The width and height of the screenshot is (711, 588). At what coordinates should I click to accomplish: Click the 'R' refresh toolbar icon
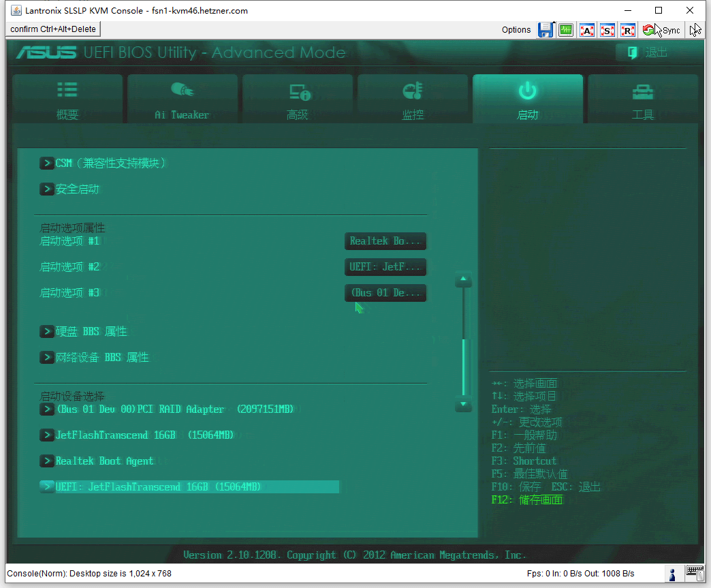pyautogui.click(x=628, y=30)
